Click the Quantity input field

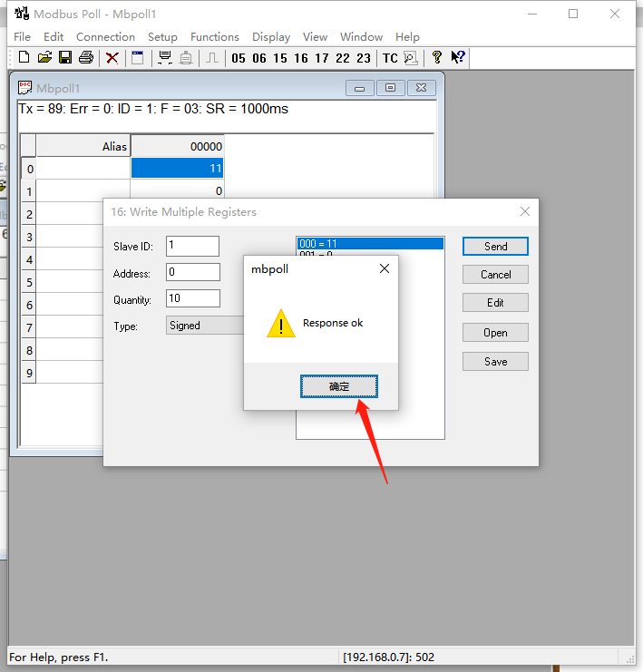192,298
